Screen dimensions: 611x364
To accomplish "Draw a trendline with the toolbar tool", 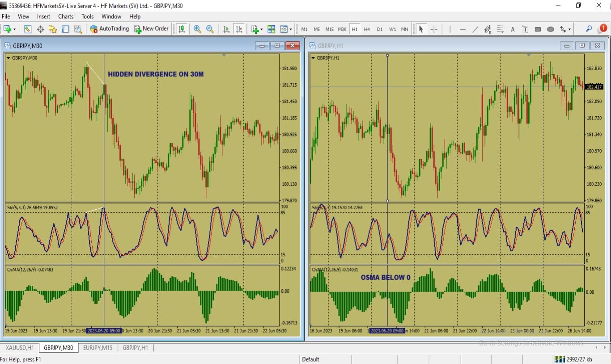I will point(475,29).
